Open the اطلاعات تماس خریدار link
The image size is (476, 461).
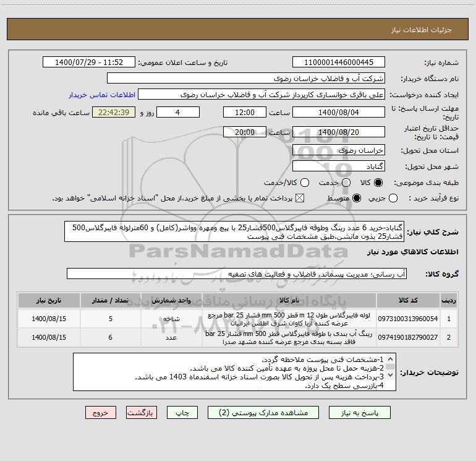[102, 95]
